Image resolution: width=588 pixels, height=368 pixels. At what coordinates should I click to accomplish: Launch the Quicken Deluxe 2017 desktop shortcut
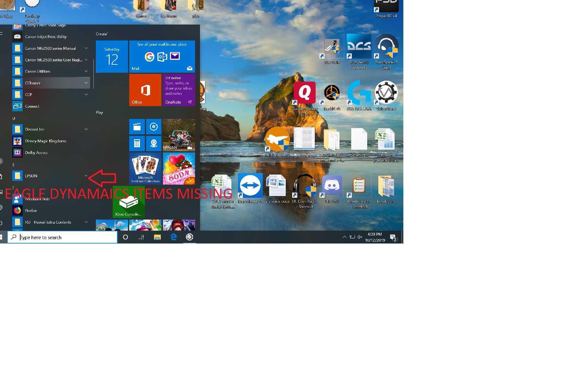pos(304,98)
